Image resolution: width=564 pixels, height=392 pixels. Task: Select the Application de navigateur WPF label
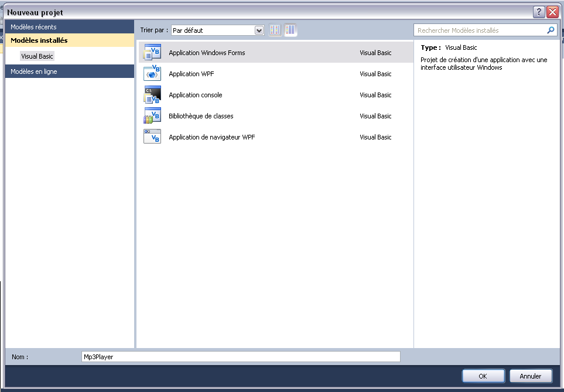pos(212,137)
